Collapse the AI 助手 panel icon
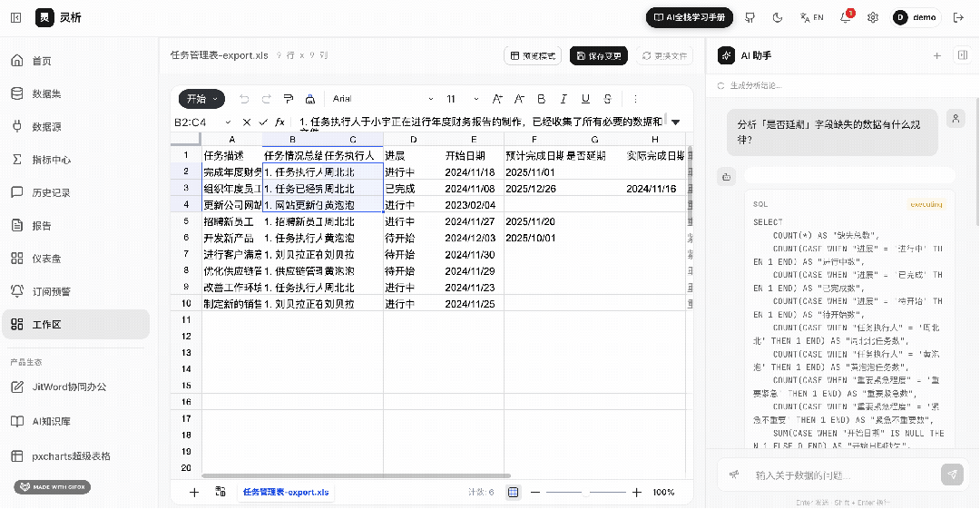Screen dimensions: 980x509 click(963, 55)
